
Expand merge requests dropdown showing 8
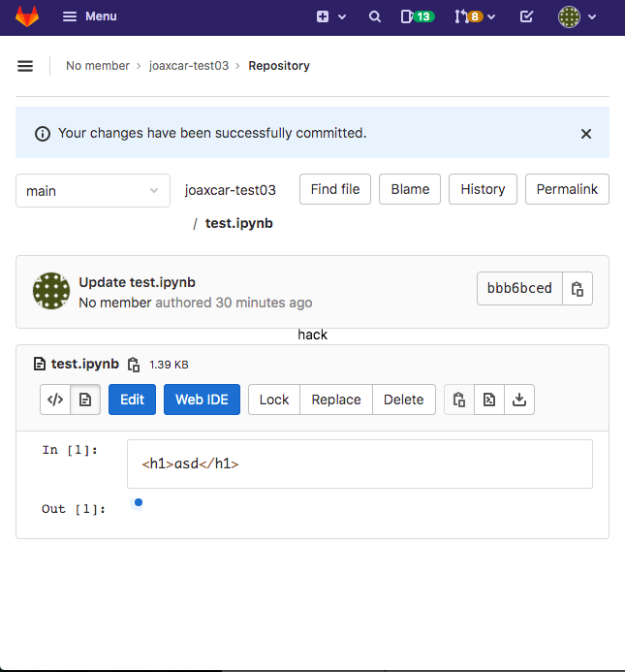pos(475,16)
